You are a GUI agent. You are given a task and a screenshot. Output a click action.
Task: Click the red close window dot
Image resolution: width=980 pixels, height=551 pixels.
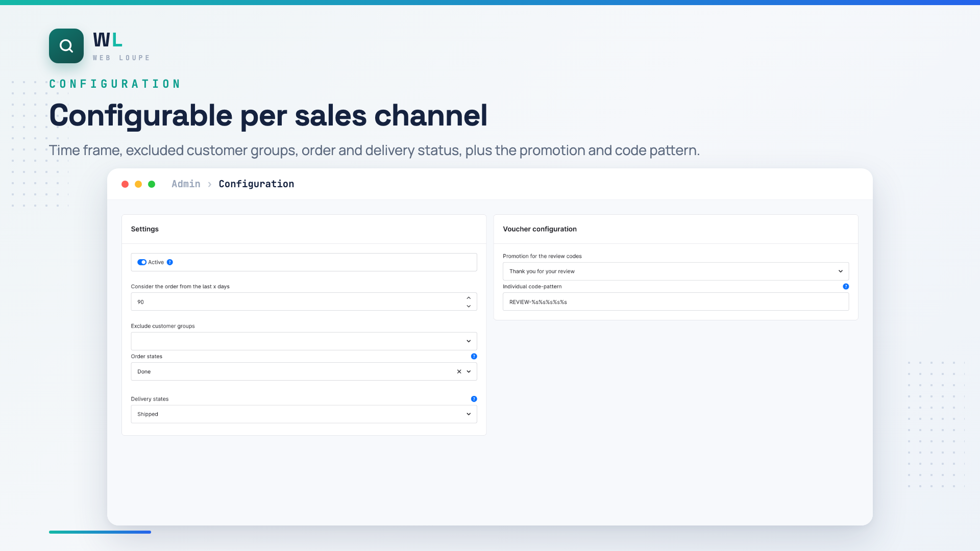click(125, 184)
